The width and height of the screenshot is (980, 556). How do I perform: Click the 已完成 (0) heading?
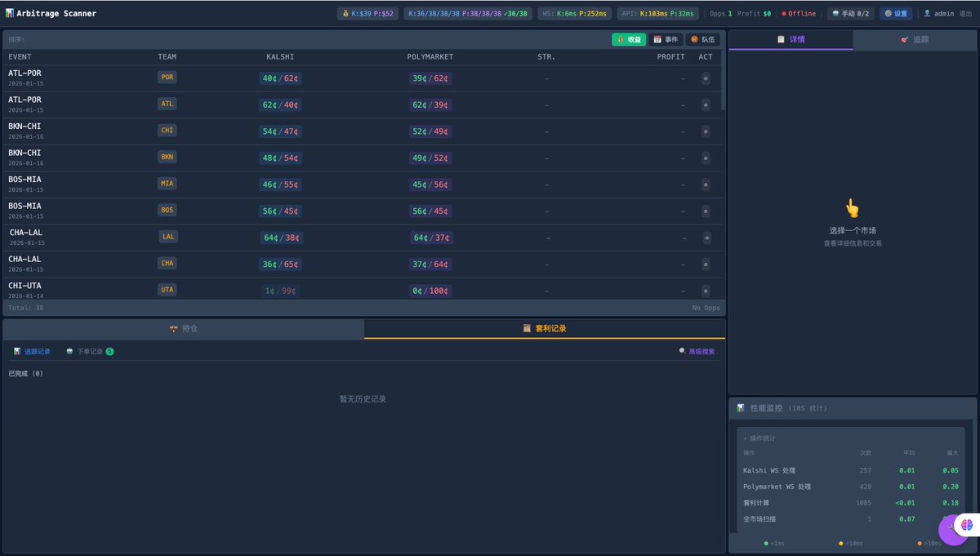(25, 373)
